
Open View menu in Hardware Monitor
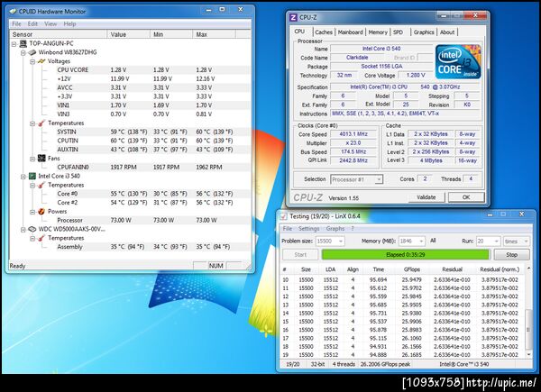(x=50, y=23)
